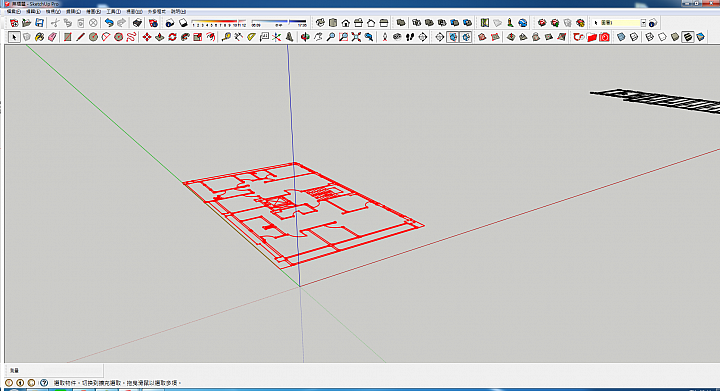Print the current model view

137,22
